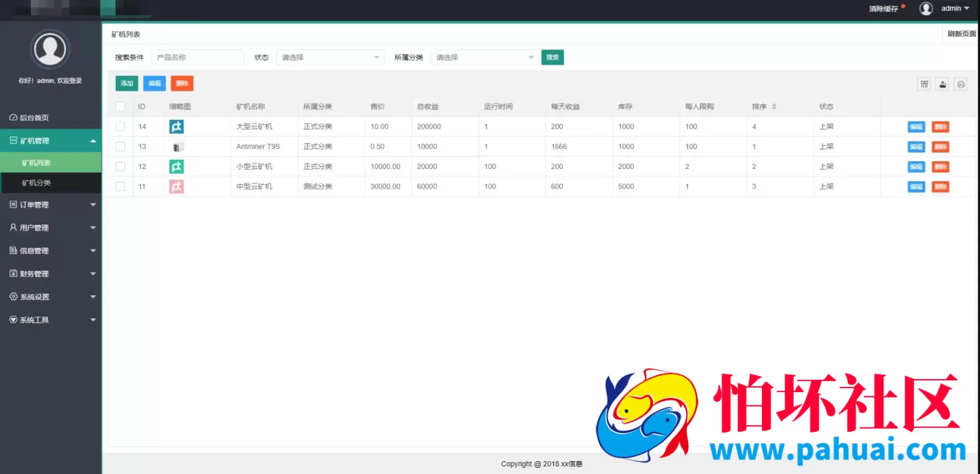Edit the Antminer T9S row
Viewport: 980px width, 474px height.
[x=916, y=147]
